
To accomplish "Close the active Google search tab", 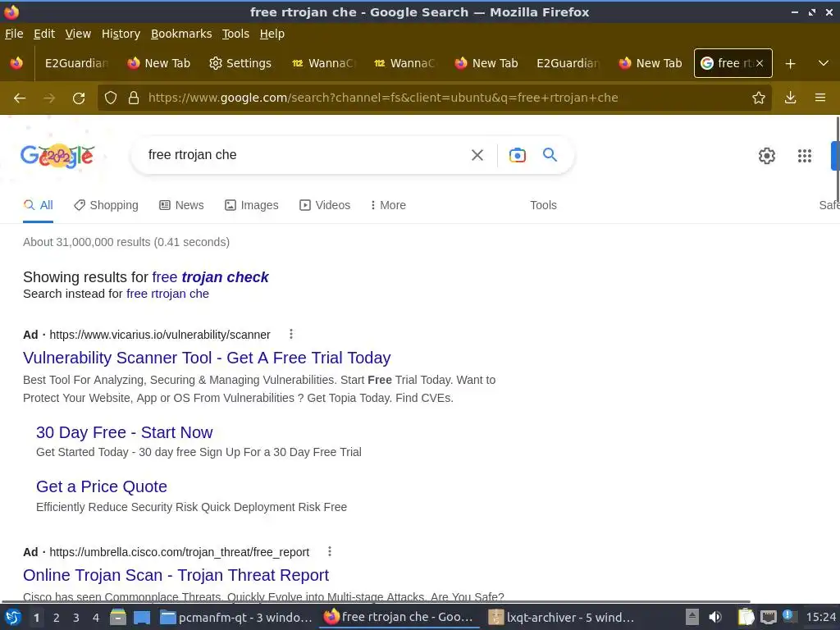I will click(x=760, y=63).
